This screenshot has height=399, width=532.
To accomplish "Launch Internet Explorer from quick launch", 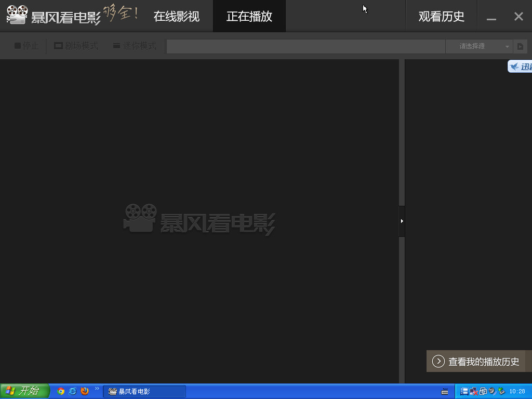I will point(73,391).
